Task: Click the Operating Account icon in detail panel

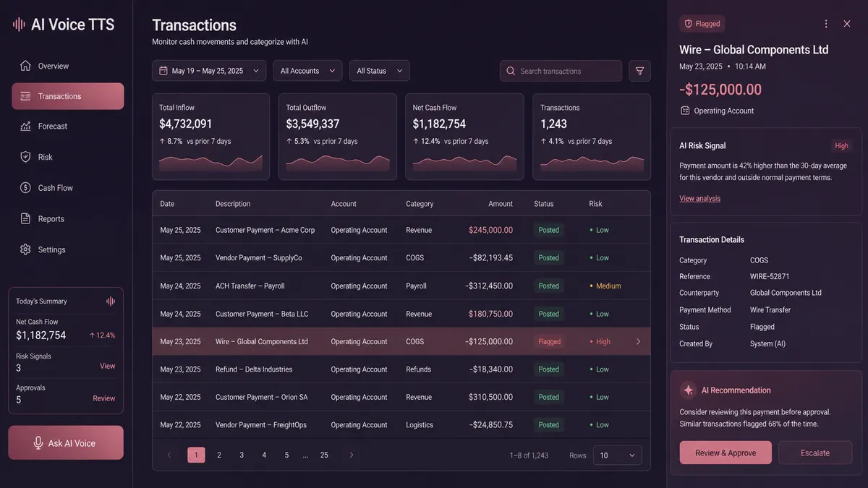Action: (685, 111)
